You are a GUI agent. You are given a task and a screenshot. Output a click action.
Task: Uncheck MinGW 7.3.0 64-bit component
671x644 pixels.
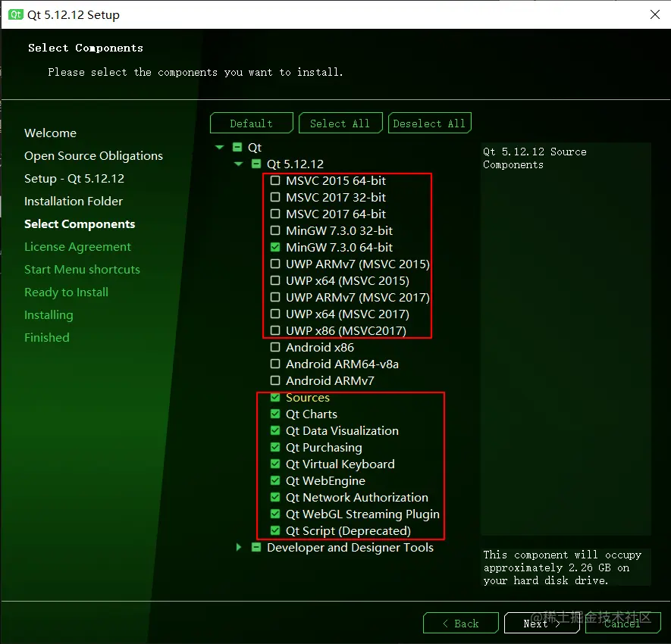pyautogui.click(x=275, y=247)
